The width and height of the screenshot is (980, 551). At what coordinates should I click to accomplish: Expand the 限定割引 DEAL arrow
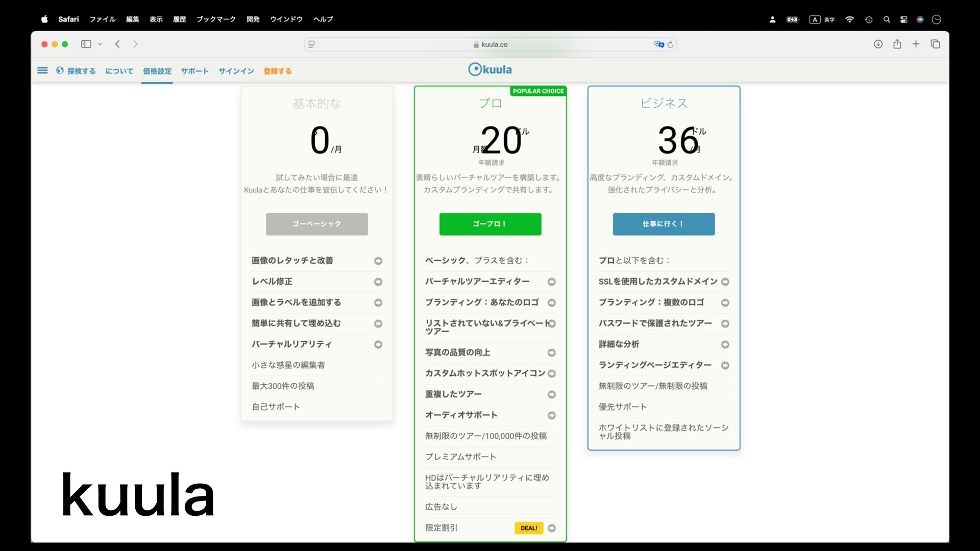(x=552, y=528)
